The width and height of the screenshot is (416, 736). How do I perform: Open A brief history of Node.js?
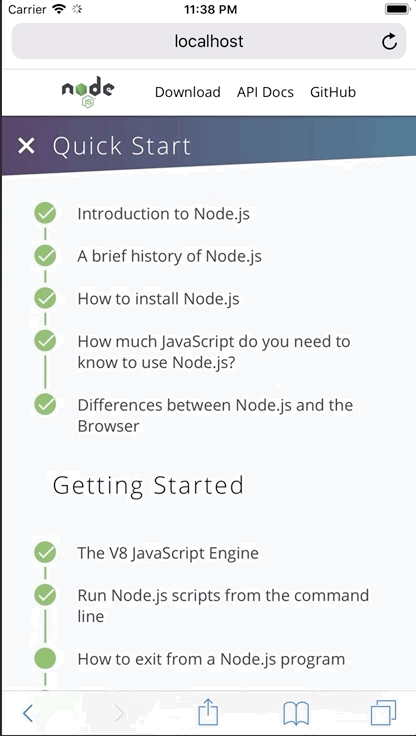169,256
